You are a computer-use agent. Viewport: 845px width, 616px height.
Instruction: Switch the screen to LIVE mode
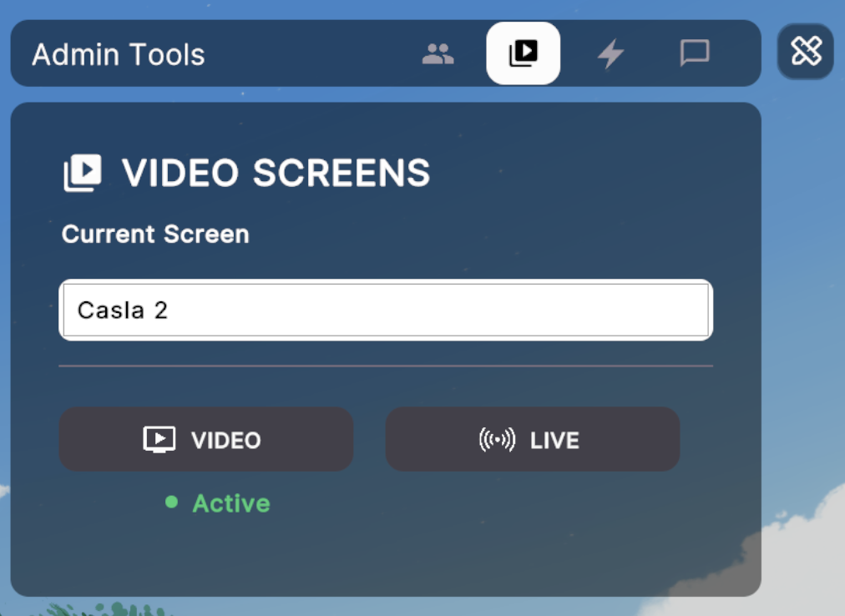click(x=532, y=439)
